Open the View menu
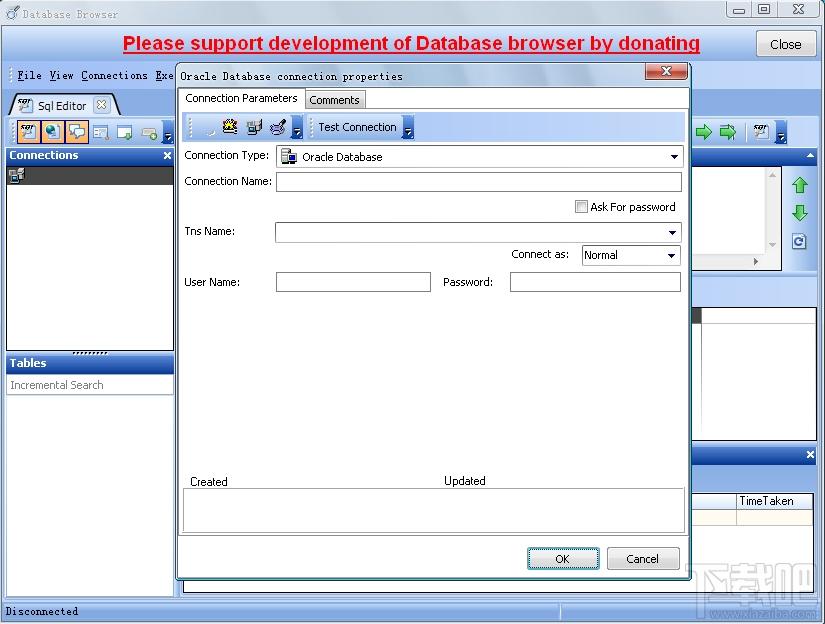 [x=62, y=76]
